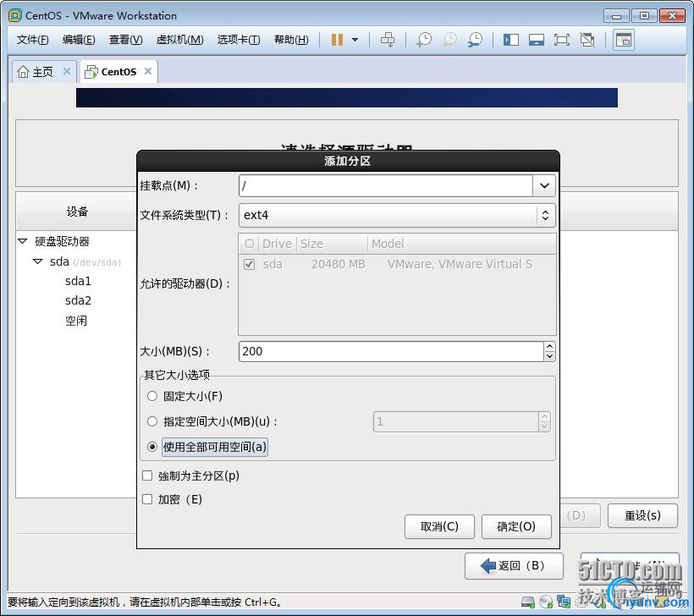Toggle the library sidebar panel icon
The image size is (694, 616).
click(510, 40)
